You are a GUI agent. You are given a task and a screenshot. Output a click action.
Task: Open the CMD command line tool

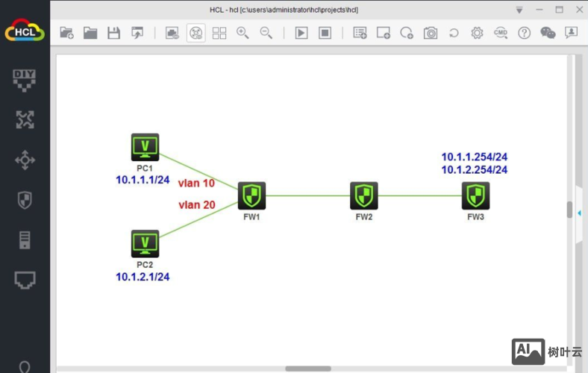pos(501,33)
